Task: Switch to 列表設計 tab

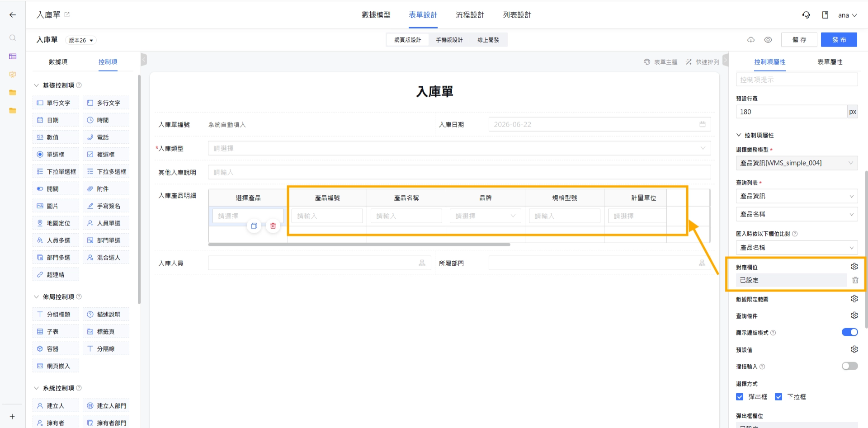Action: [x=517, y=15]
